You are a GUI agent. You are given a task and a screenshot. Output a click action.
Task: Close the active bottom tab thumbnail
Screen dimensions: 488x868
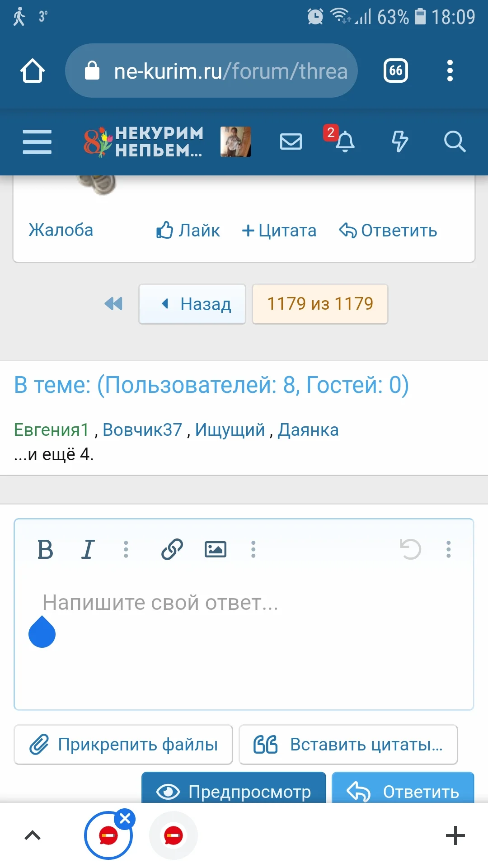pos(125,819)
